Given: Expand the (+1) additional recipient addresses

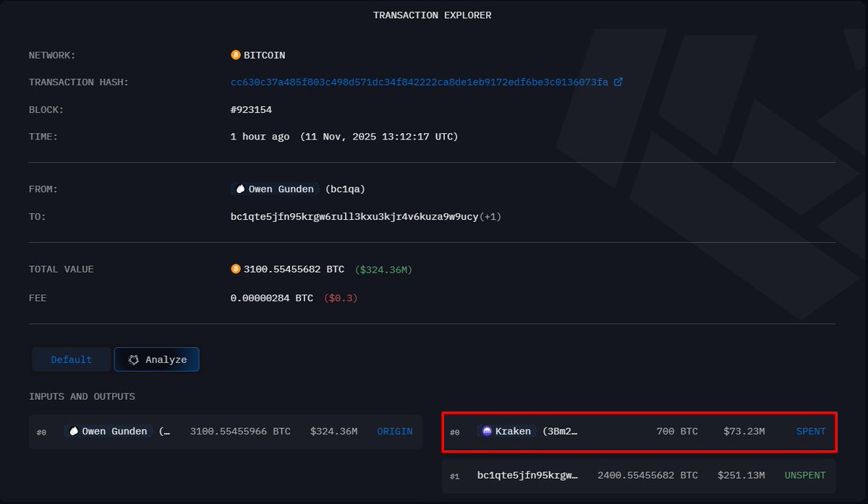Looking at the screenshot, I should pos(492,215).
